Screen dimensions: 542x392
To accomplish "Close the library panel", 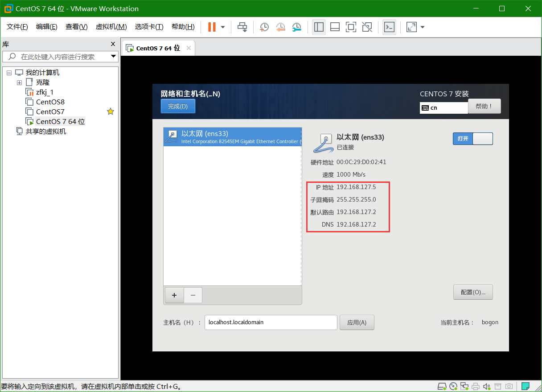I will (x=113, y=44).
